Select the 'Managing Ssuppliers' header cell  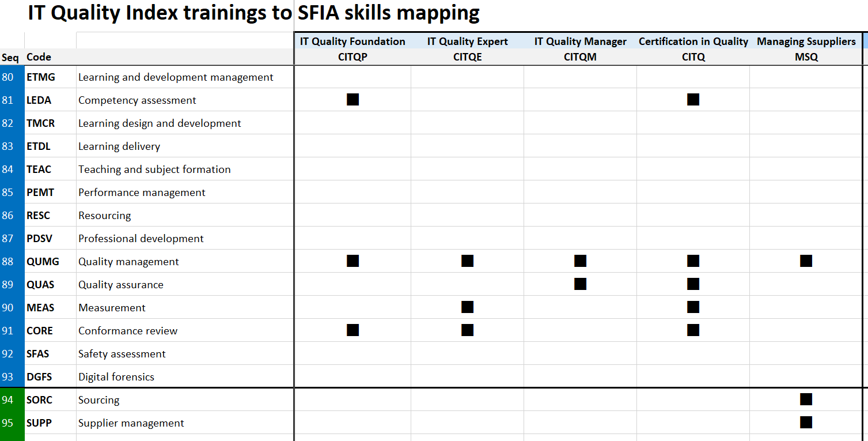tap(806, 42)
